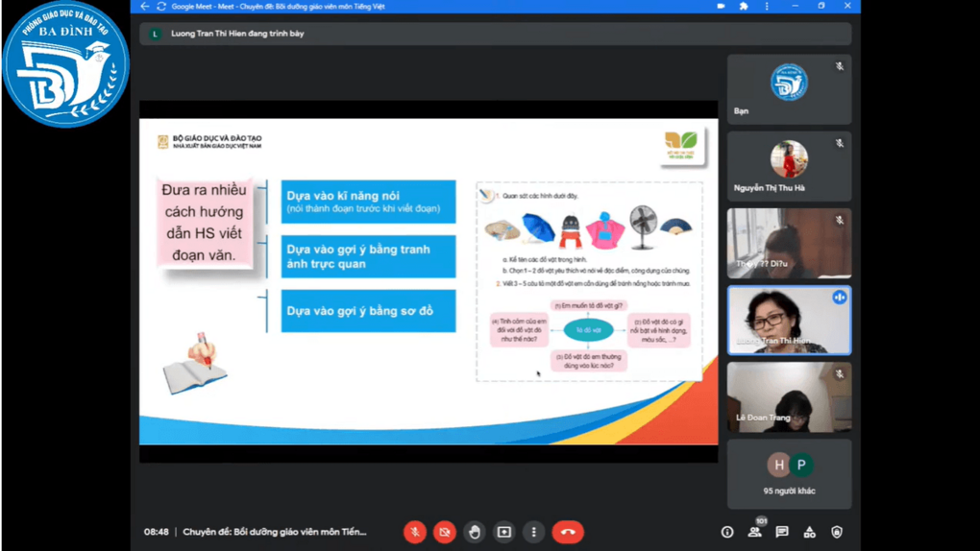Click the Lê Đoan Trang video tile
Viewport: 980px width, 551px height.
point(789,396)
